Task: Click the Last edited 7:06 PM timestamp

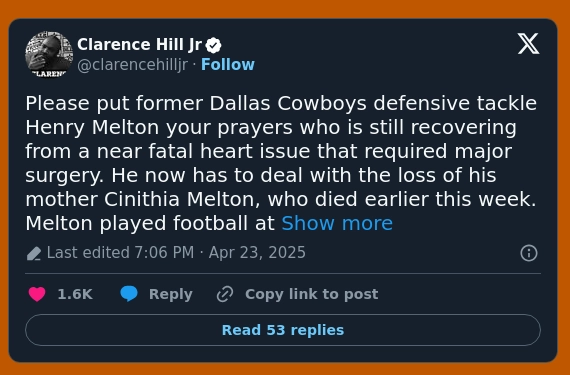Action: [120, 253]
